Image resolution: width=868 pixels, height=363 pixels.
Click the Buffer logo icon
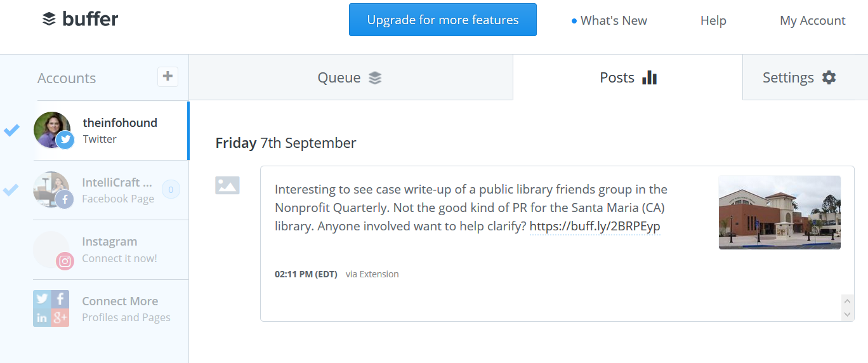(x=49, y=20)
